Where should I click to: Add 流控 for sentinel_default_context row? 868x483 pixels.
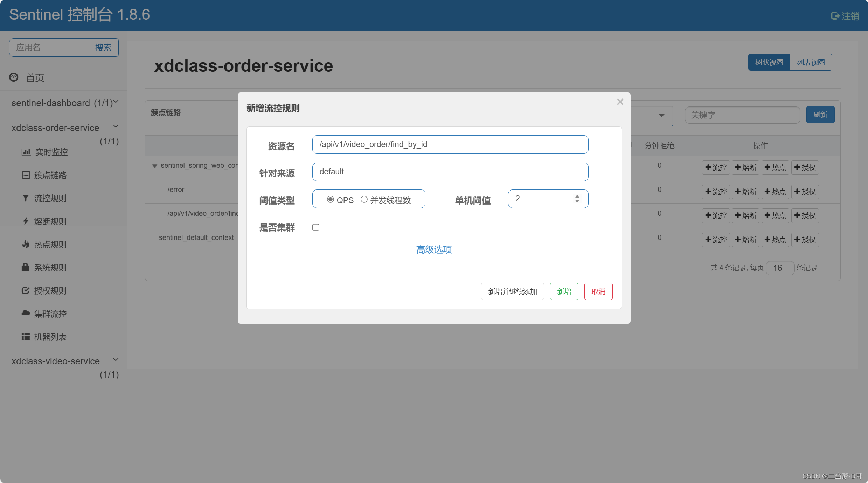716,240
